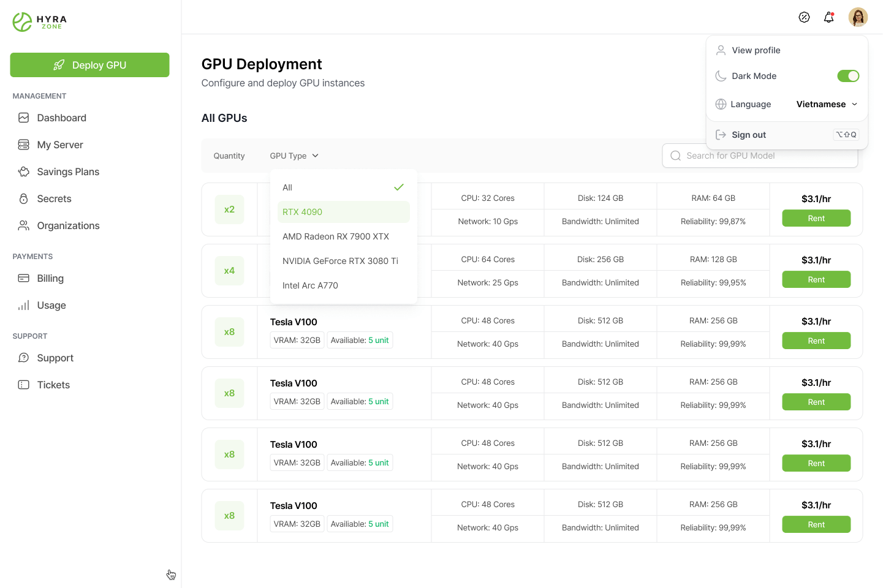Open the Tickets support page
This screenshot has width=883, height=588.
53,385
